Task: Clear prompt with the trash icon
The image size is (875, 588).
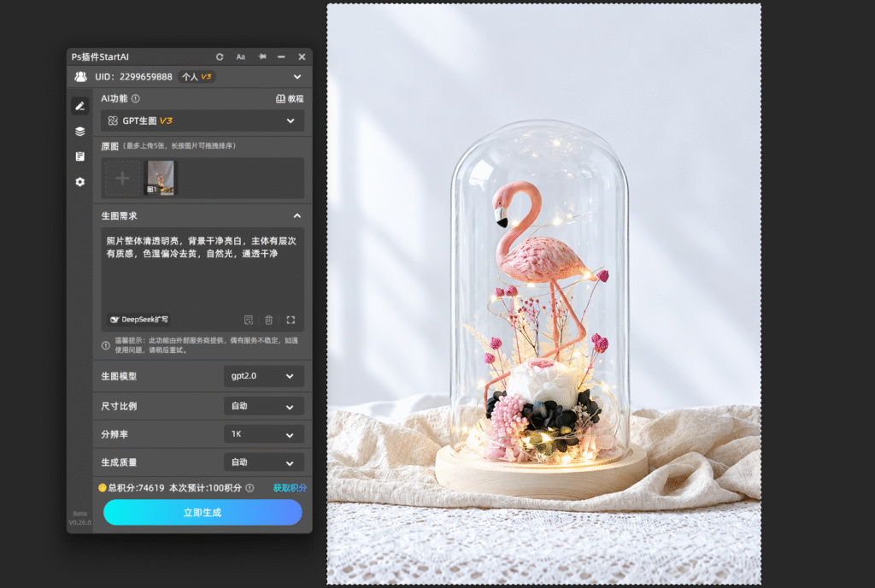Action: [x=269, y=320]
